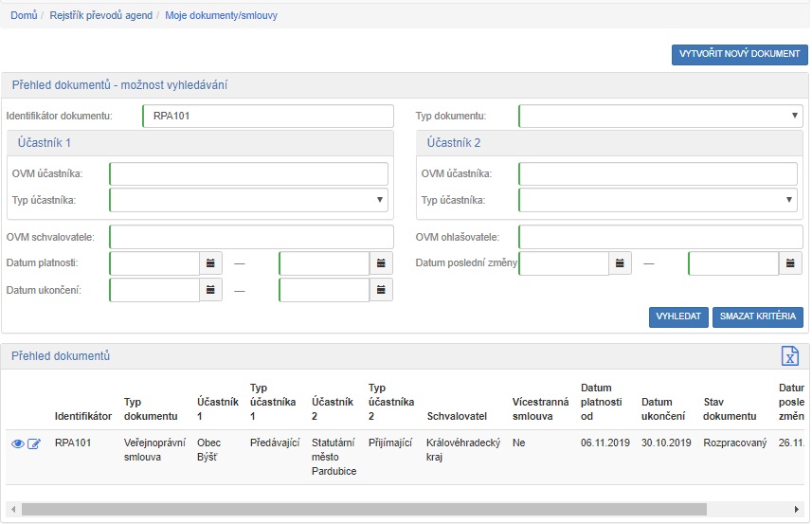Click the Excel export icon
Viewport: 812px width, 524px height.
click(789, 355)
